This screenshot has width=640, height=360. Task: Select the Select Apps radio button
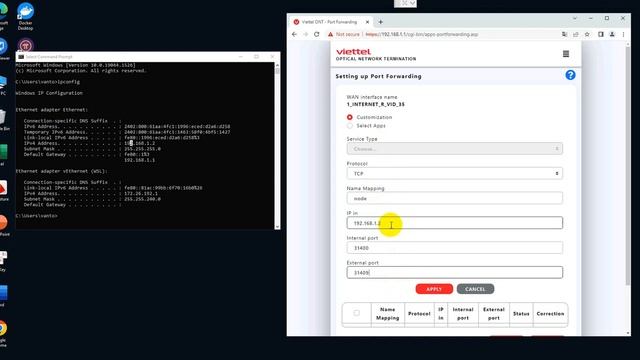coord(349,126)
